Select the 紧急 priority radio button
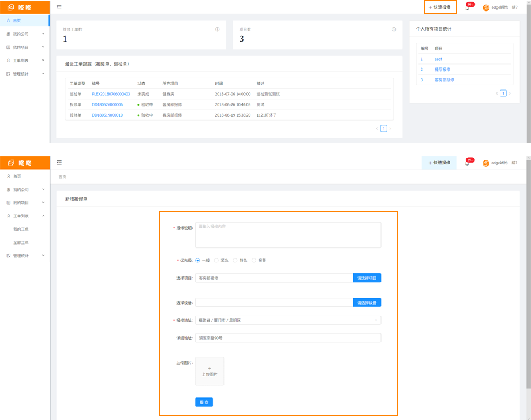Viewport: 531px width, 420px height. (216, 261)
